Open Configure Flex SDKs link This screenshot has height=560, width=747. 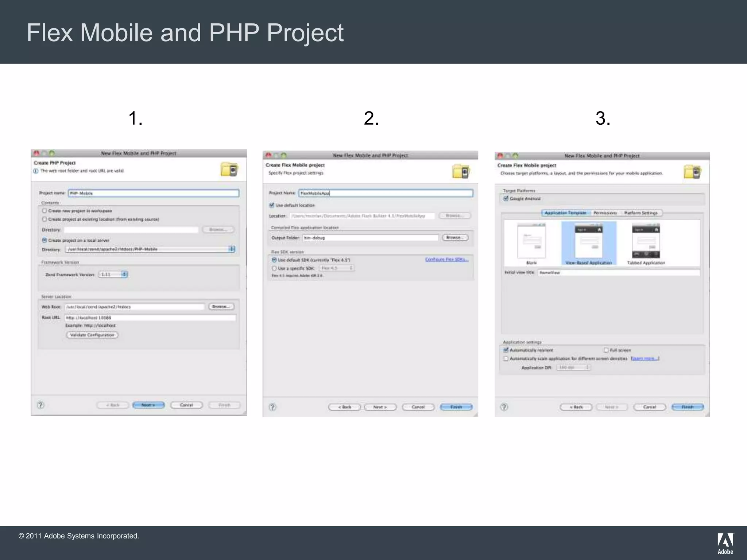(447, 260)
